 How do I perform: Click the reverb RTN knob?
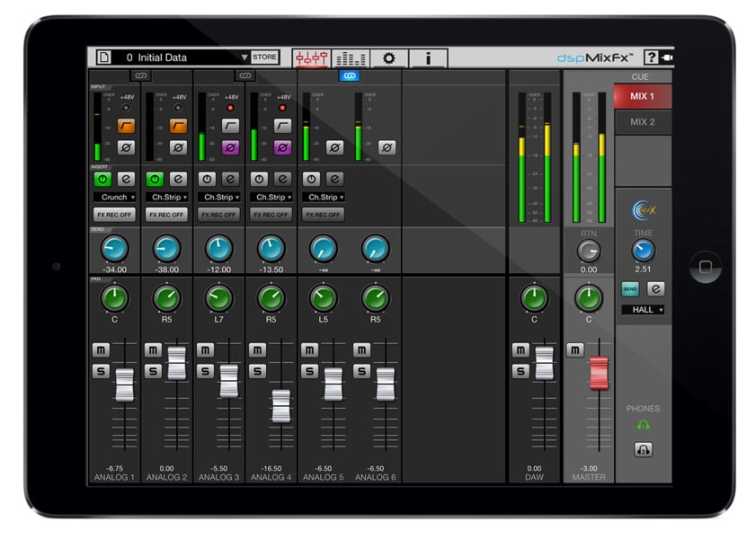point(588,251)
